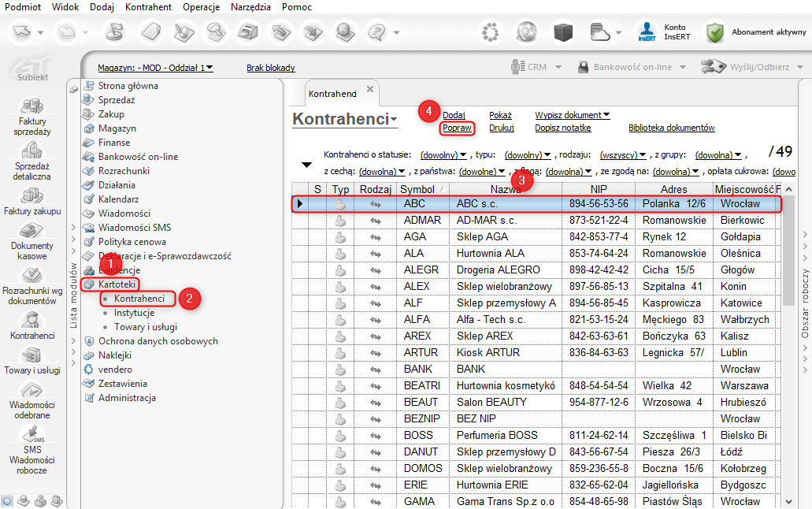
Task: Open Dodaj menu in menu bar
Action: click(102, 7)
